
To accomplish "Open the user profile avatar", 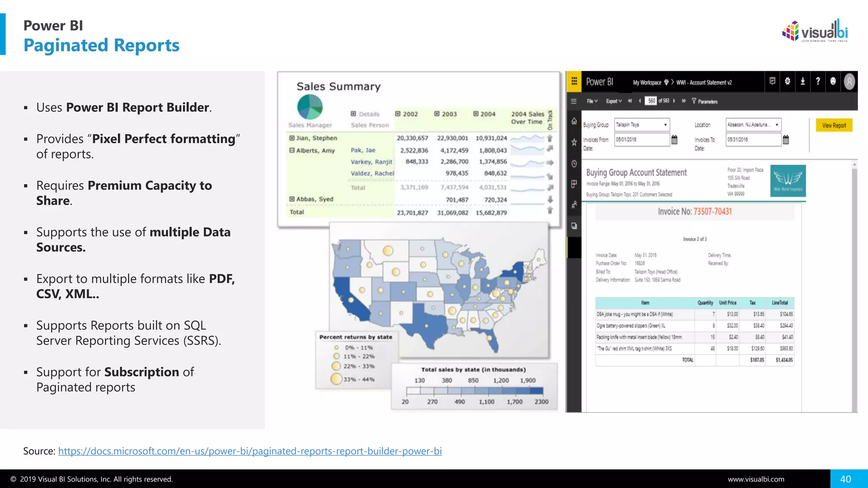I will click(x=849, y=81).
